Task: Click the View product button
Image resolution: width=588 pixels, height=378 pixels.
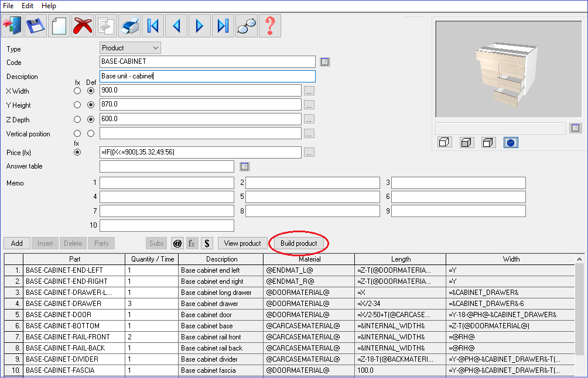Action: (x=242, y=243)
